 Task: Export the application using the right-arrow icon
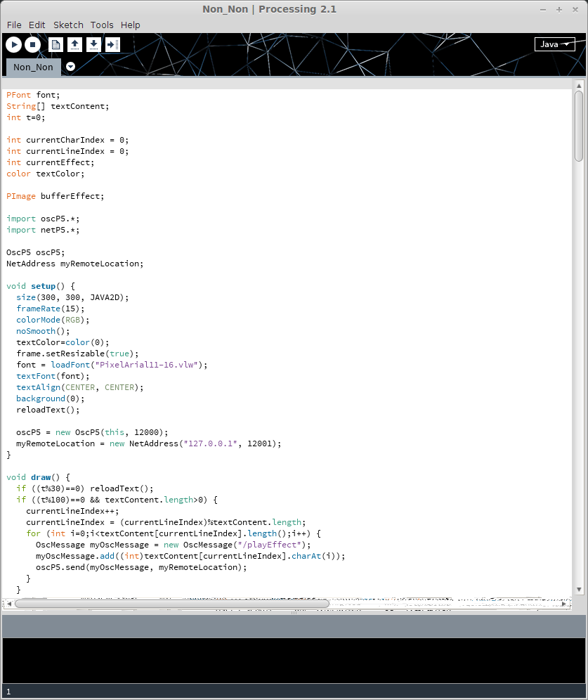[112, 45]
